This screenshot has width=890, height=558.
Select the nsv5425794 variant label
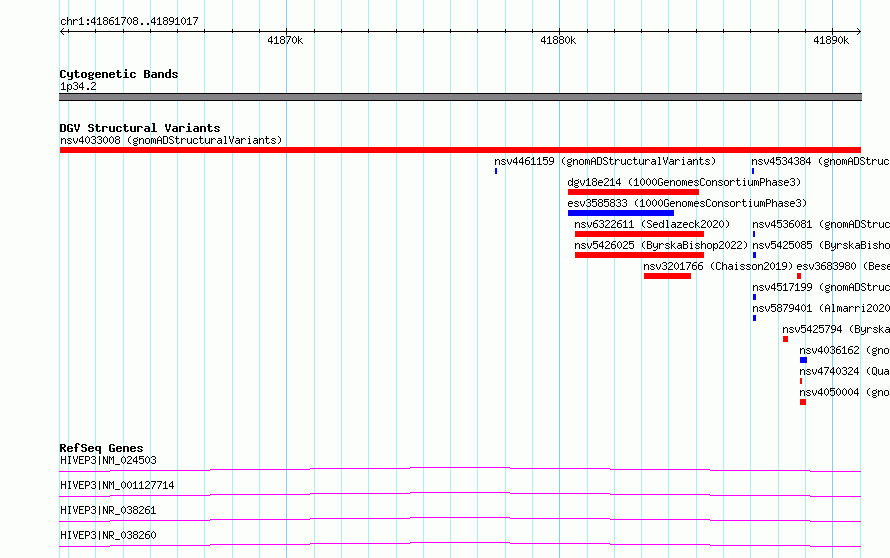(836, 329)
